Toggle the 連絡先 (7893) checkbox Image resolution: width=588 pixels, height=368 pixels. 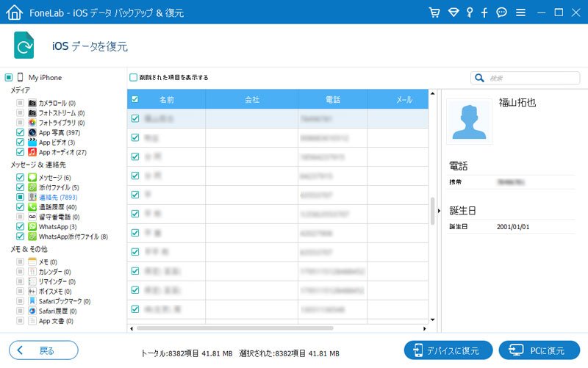(21, 197)
